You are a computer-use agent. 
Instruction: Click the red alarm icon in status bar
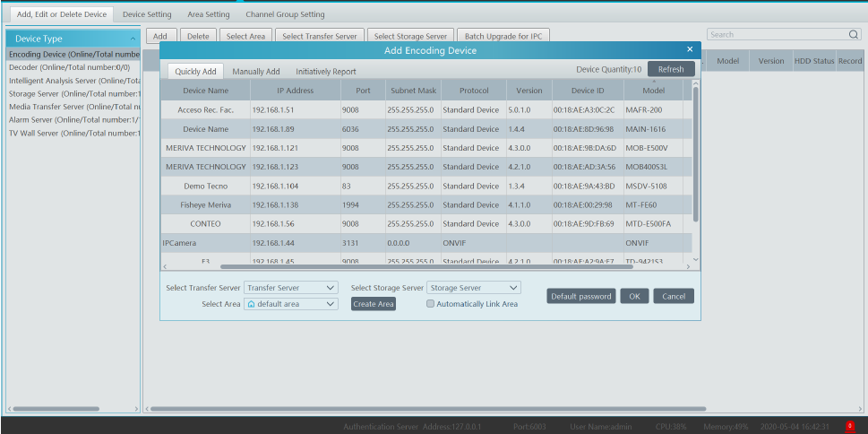(x=849, y=426)
